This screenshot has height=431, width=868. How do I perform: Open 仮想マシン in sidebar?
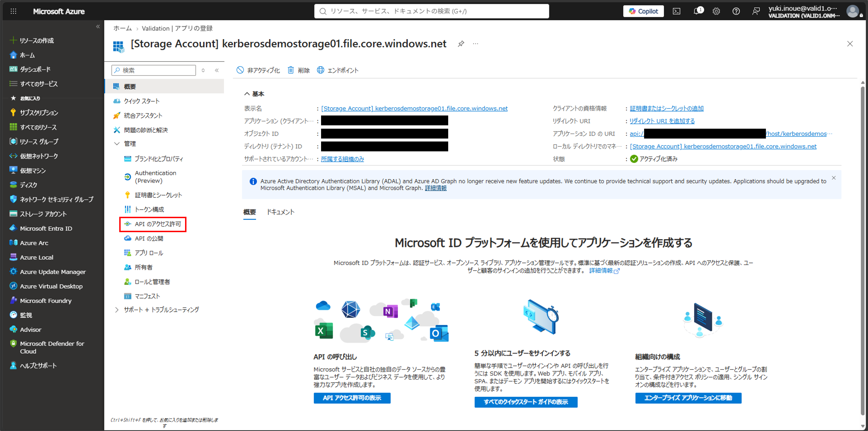click(x=28, y=170)
